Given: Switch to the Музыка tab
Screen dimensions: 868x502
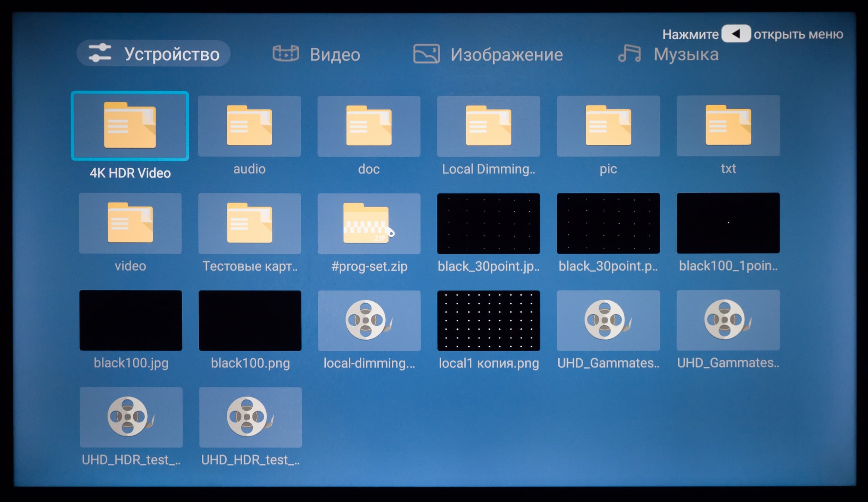Looking at the screenshot, I should click(x=668, y=54).
